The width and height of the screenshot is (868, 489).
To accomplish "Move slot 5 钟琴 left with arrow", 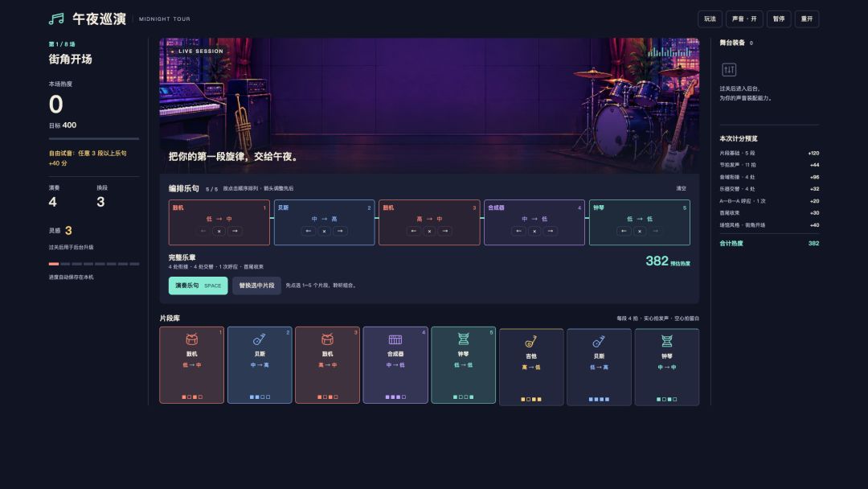I will 624,231.
